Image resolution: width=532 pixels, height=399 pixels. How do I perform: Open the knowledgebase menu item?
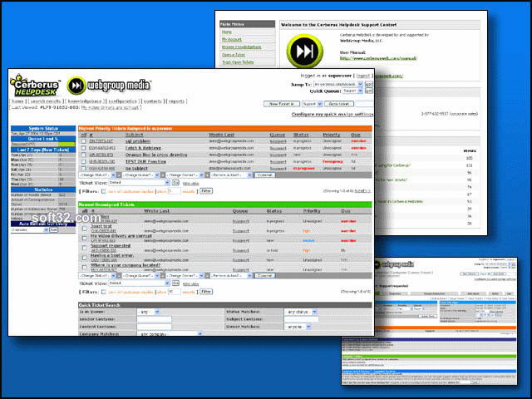pos(85,101)
